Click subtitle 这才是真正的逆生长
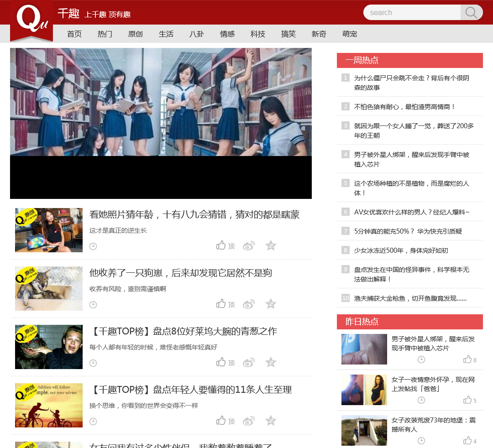The width and height of the screenshot is (493, 448). [118, 230]
